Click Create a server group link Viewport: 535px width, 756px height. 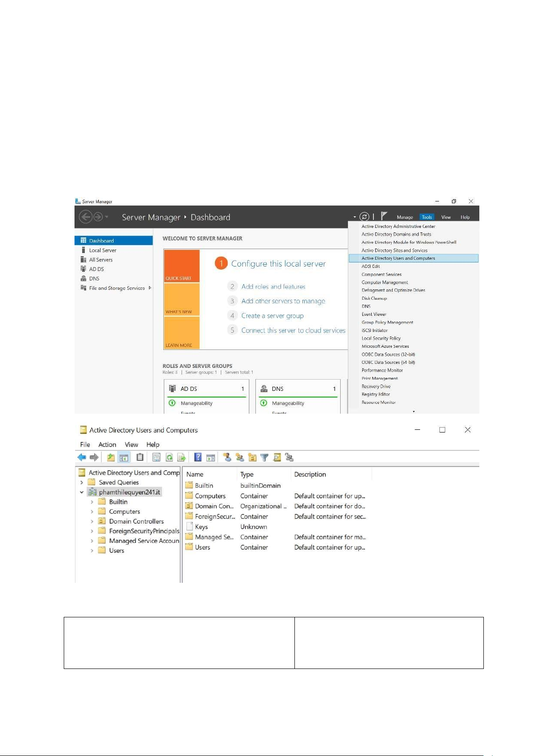point(272,316)
